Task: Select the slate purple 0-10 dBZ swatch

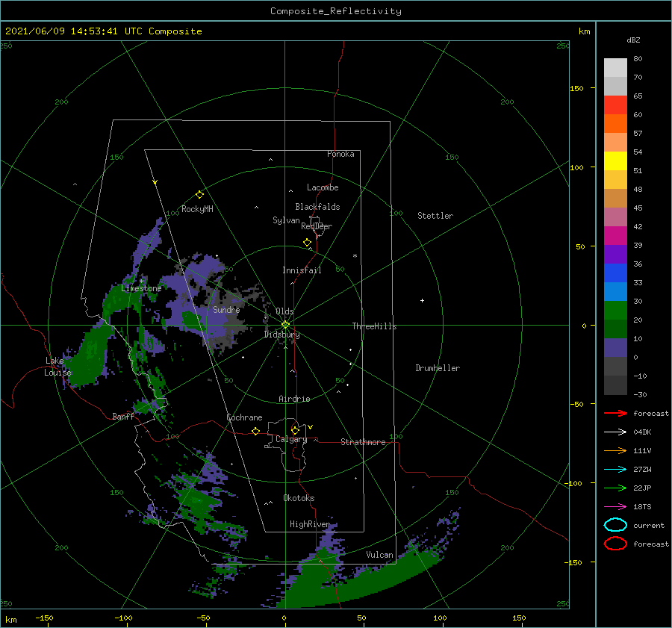Action: [x=615, y=348]
